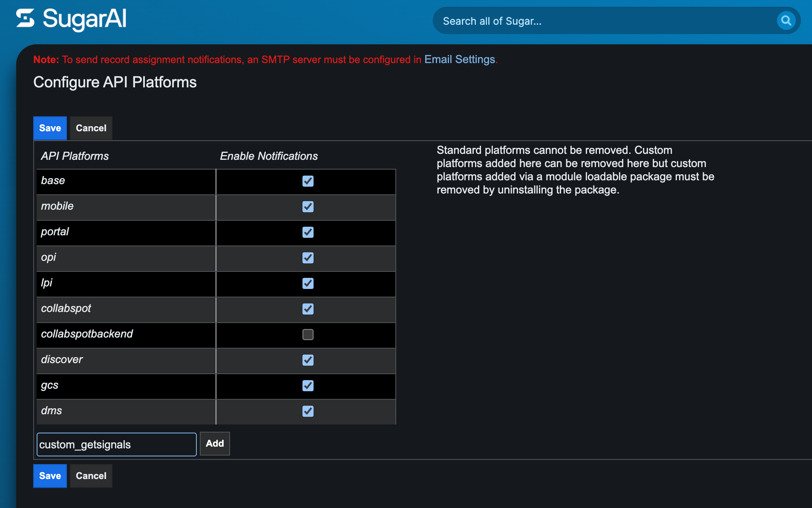Image resolution: width=812 pixels, height=508 pixels.
Task: Enable notifications for collabspotbackend
Action: (308, 335)
